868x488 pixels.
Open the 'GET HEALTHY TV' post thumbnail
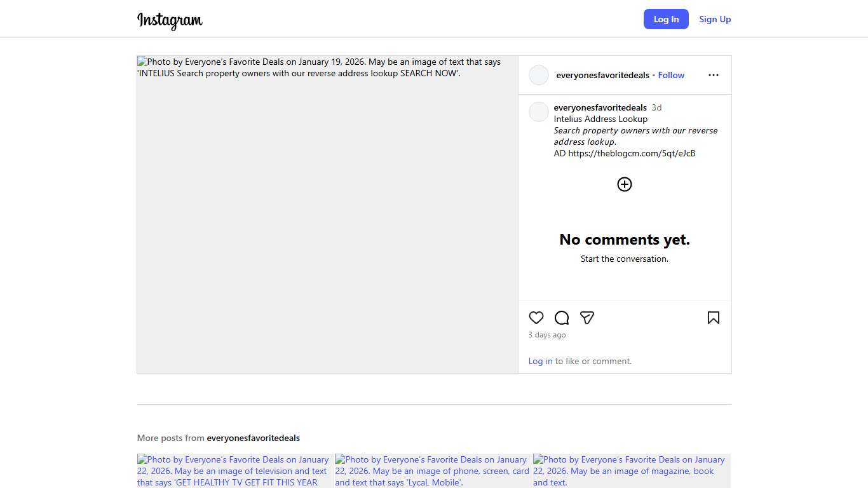[234, 471]
